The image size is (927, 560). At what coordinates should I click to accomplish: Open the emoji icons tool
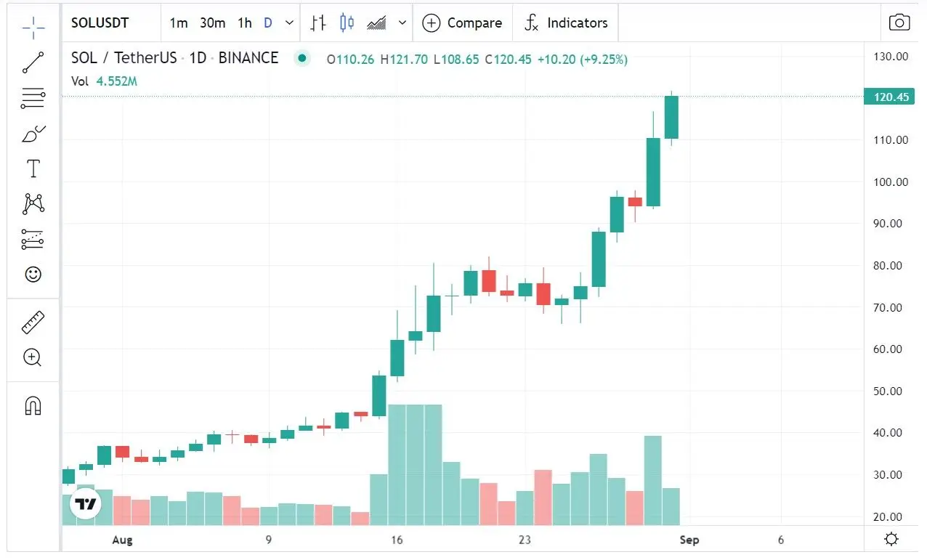[x=33, y=275]
